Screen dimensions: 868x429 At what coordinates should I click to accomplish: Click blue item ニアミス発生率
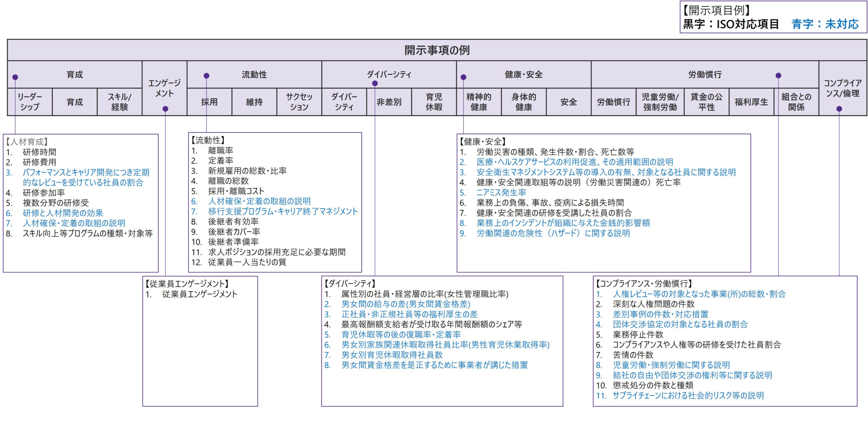click(x=501, y=192)
